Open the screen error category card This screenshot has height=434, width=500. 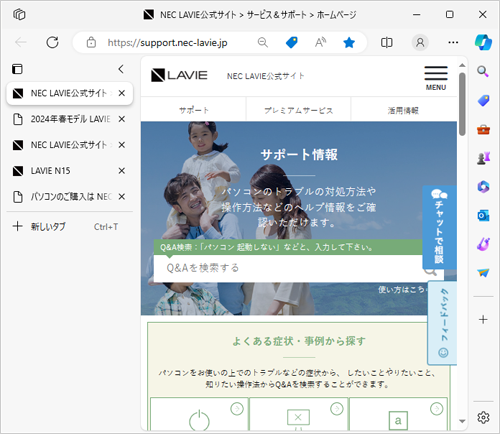click(298, 414)
